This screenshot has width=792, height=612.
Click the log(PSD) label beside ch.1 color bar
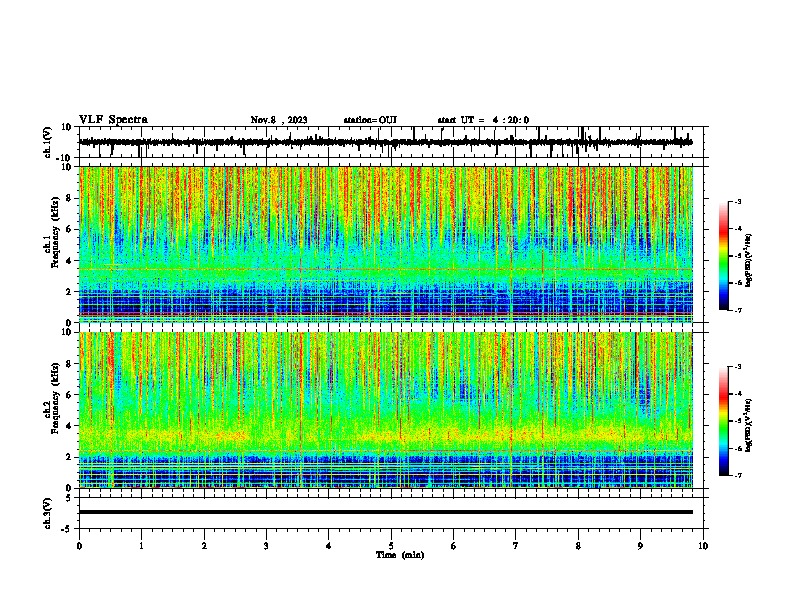coord(749,260)
